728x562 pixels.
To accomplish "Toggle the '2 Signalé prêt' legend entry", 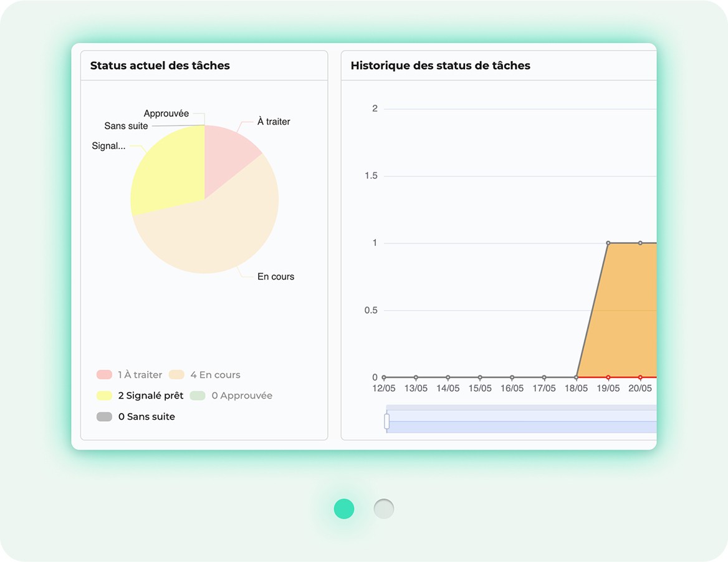I will coord(140,395).
